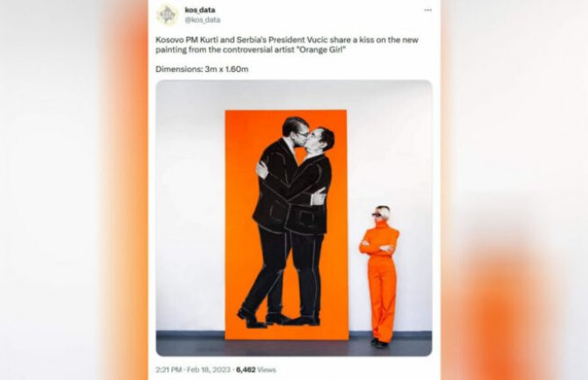Click the dark floor strip in photo
588x380 pixels.
[294, 346]
